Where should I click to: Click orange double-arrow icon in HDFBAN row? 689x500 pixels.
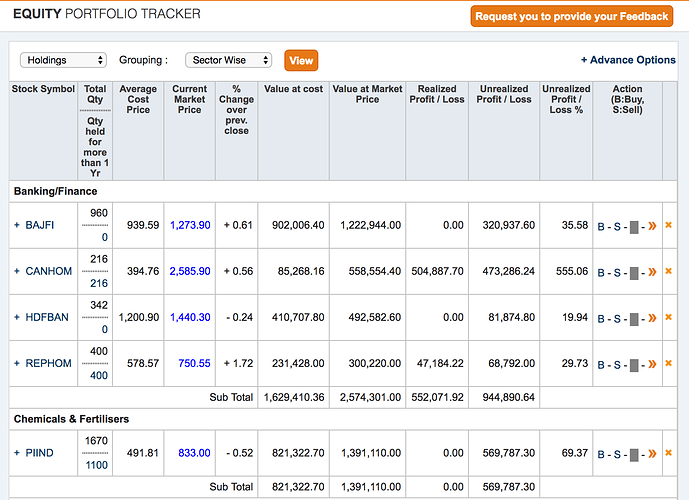click(x=652, y=318)
